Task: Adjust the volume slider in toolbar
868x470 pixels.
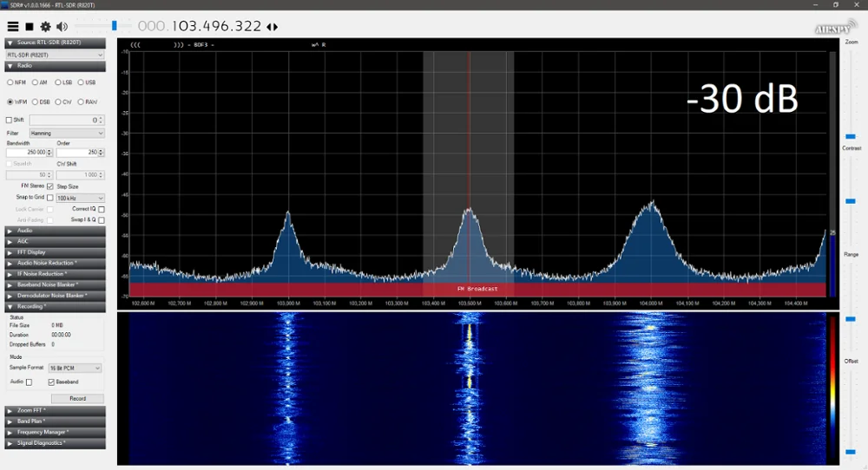Action: (114, 27)
